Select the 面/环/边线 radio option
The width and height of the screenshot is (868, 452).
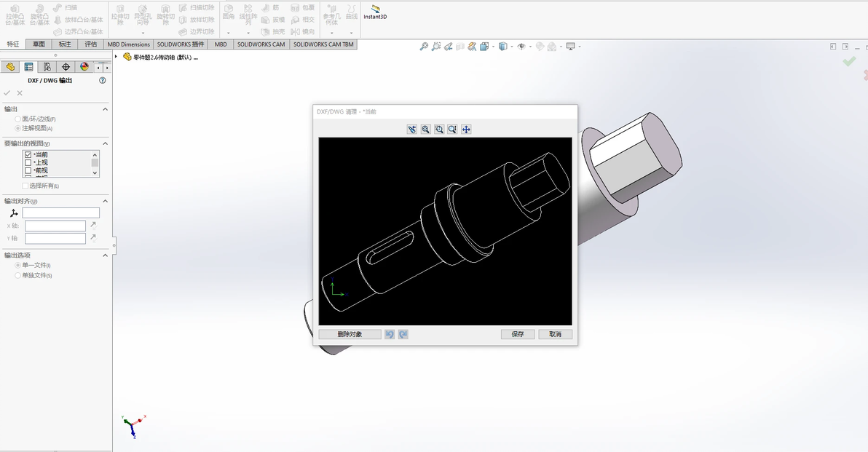(17, 119)
